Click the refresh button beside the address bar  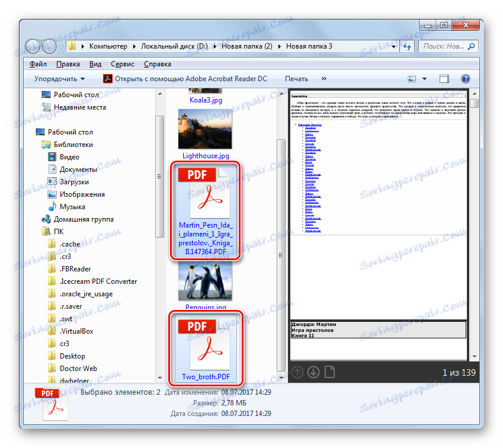407,47
